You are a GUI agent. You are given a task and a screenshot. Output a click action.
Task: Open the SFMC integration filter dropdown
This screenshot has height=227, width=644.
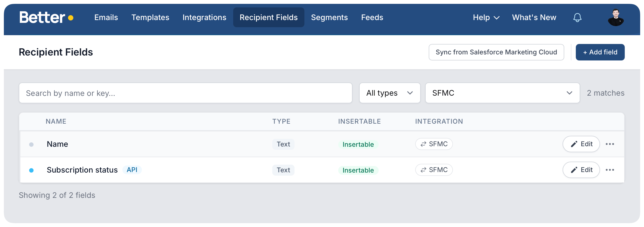502,93
